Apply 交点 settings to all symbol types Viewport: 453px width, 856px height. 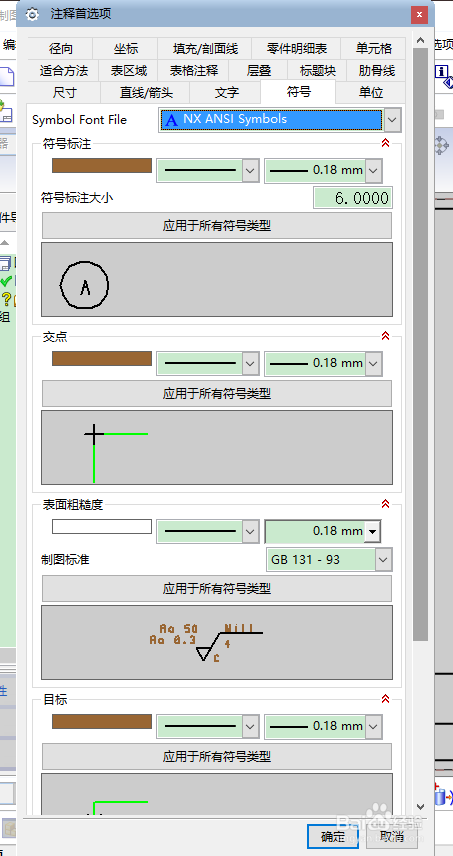click(217, 394)
